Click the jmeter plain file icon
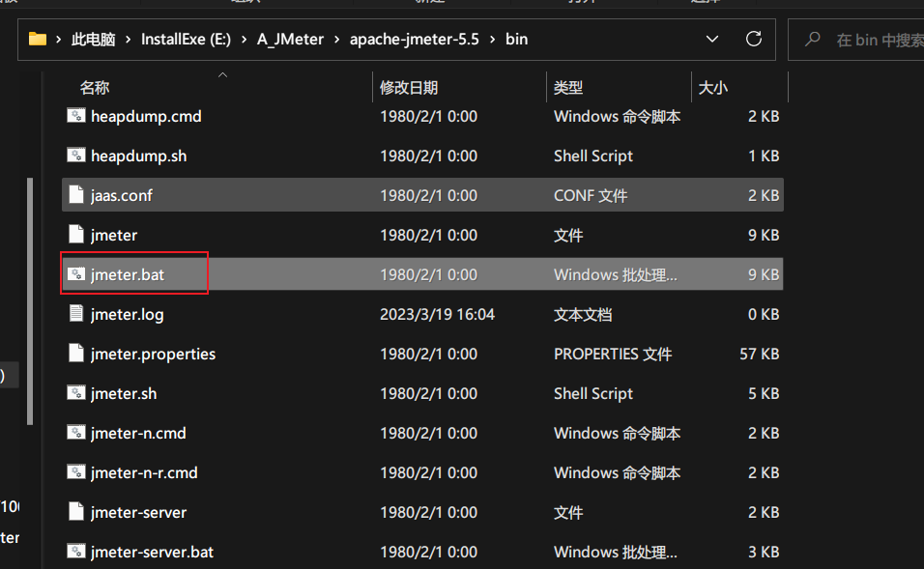 (x=76, y=234)
